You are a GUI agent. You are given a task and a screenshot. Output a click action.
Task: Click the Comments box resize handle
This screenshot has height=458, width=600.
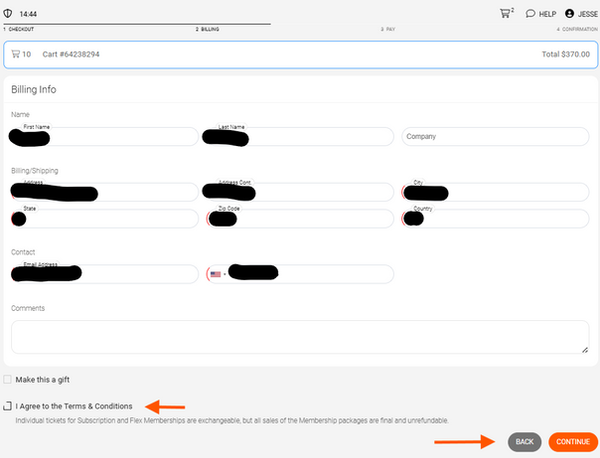point(585,350)
